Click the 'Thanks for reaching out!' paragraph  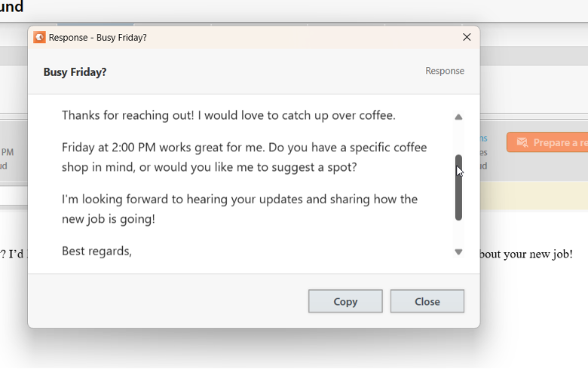[x=228, y=115]
